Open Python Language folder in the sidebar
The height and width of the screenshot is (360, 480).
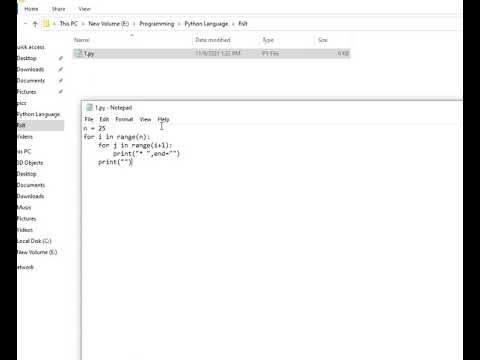click(38, 114)
